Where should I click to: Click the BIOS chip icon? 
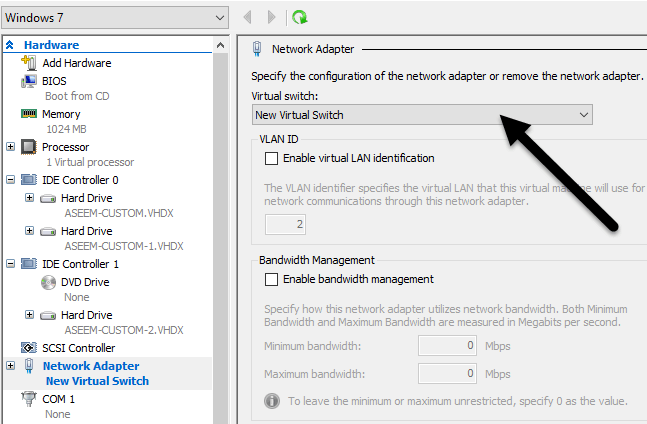[28, 81]
